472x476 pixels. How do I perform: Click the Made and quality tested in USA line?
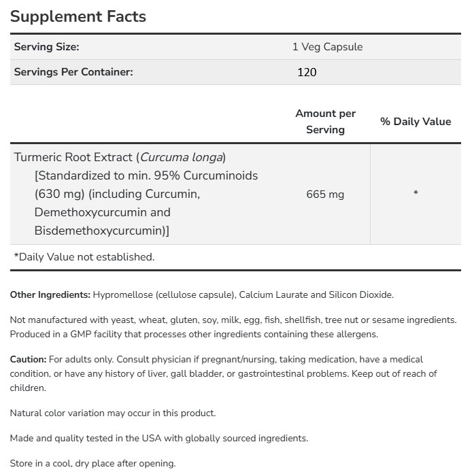click(158, 438)
